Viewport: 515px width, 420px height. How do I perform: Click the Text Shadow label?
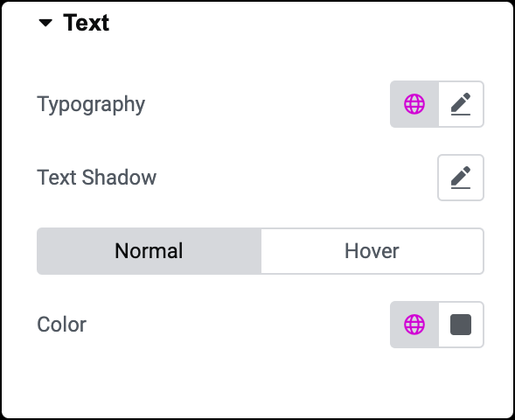click(96, 178)
